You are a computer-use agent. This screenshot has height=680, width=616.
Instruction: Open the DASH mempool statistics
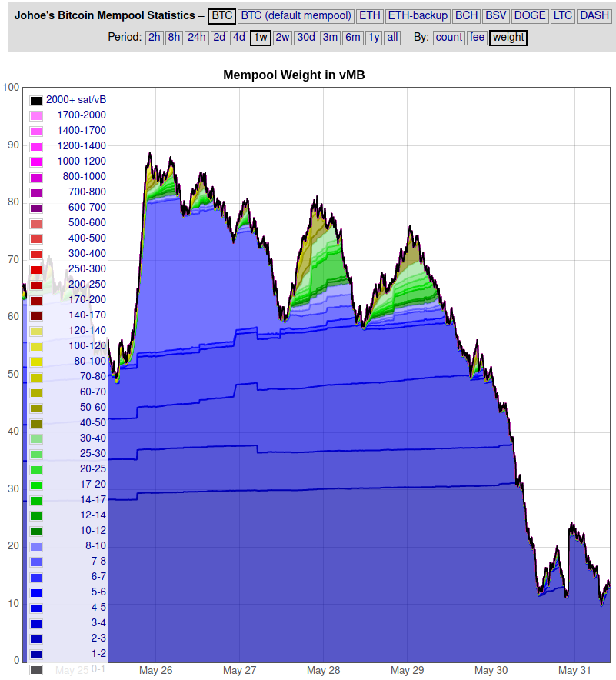coord(594,16)
